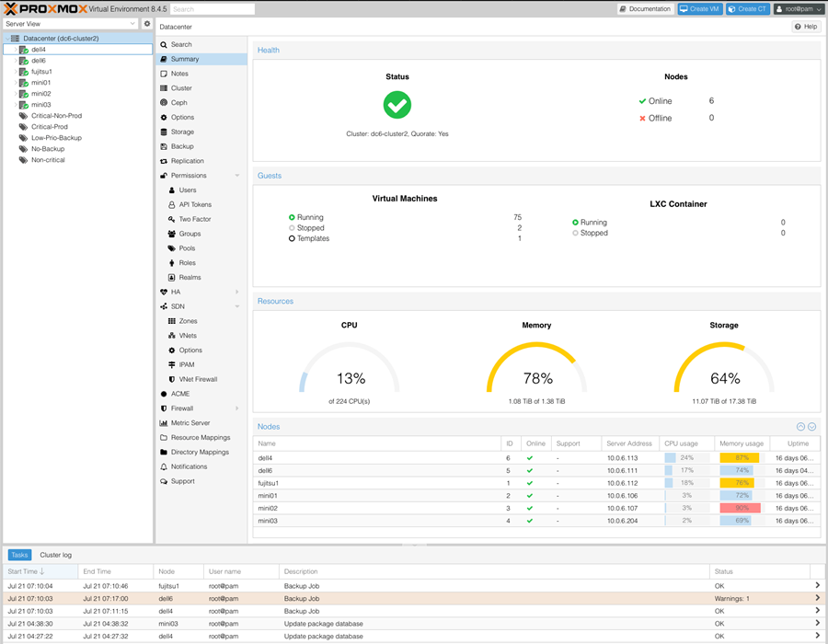The image size is (828, 644).
Task: Open API Tokens icon entry
Action: tap(172, 205)
